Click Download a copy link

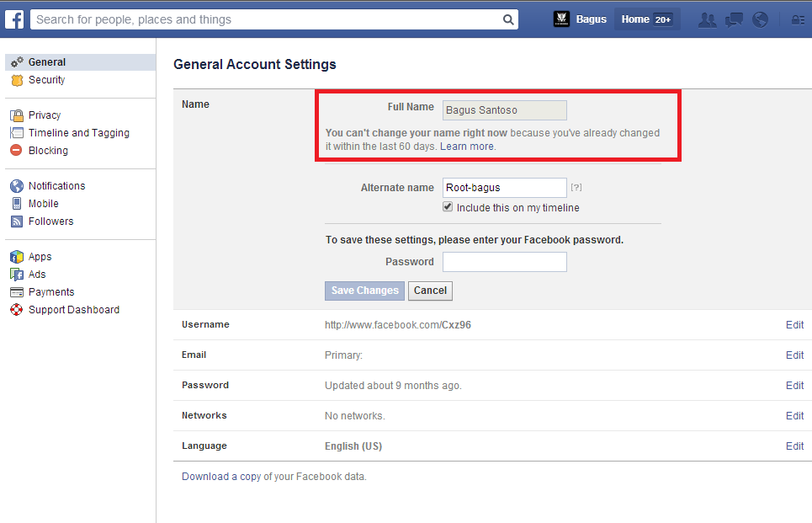click(x=221, y=477)
